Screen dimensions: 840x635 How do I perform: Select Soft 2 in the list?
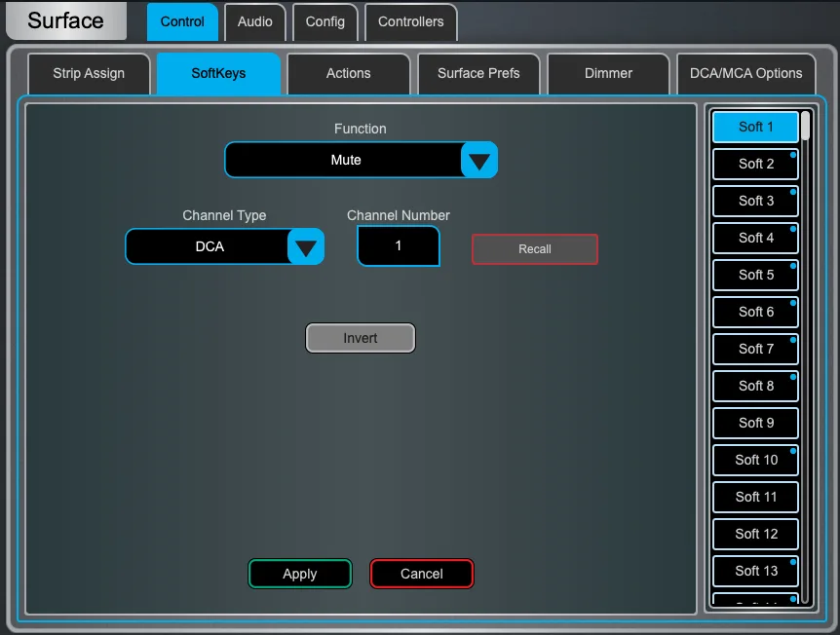point(755,164)
